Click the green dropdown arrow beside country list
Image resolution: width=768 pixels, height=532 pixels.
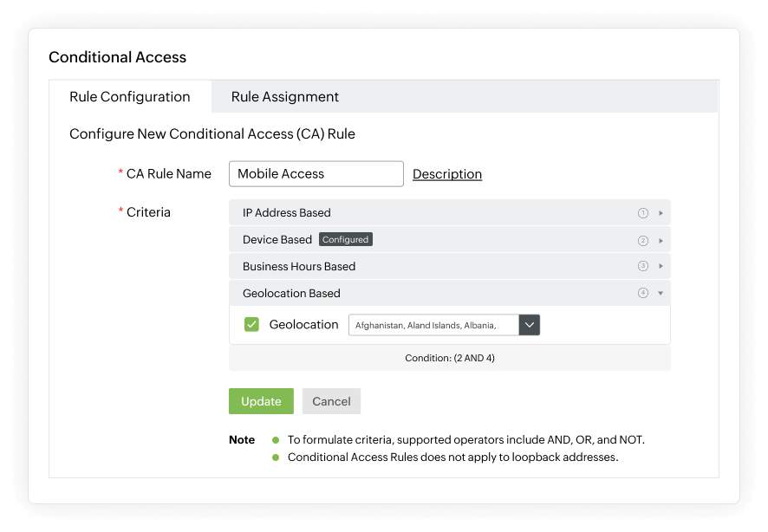point(529,324)
